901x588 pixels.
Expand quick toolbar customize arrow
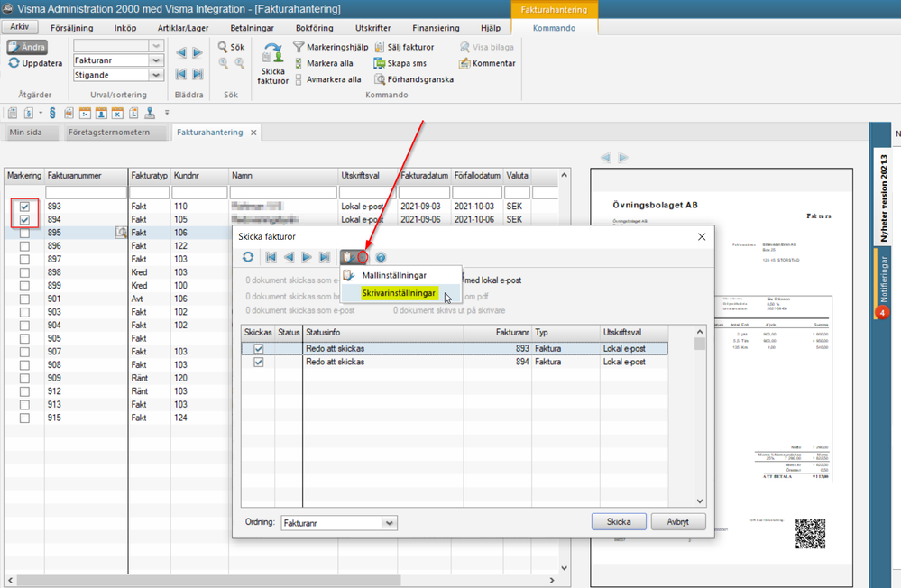167,113
